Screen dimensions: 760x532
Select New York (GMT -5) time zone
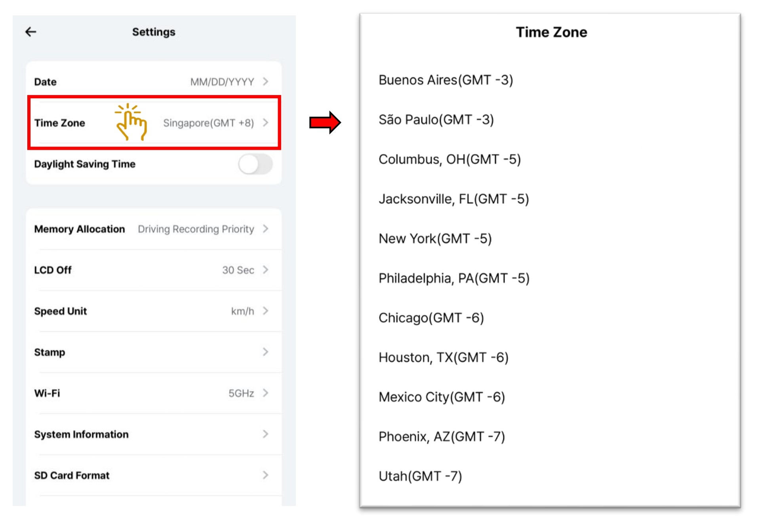435,238
